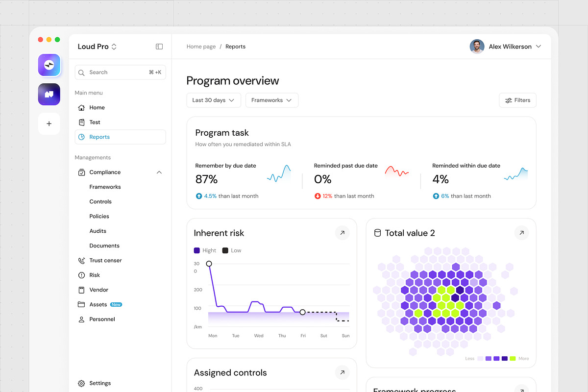588x392 pixels.
Task: Open the Loud Pro workspace switcher
Action: pos(97,47)
